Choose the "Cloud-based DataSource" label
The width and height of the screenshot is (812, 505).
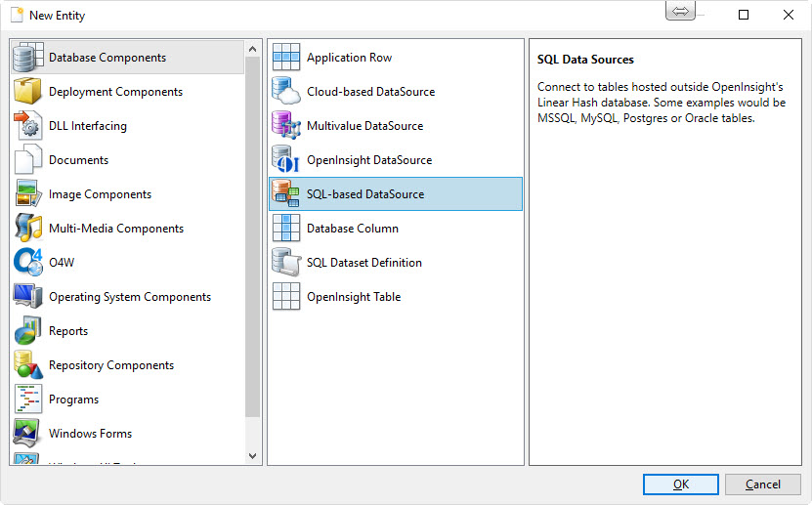point(370,92)
